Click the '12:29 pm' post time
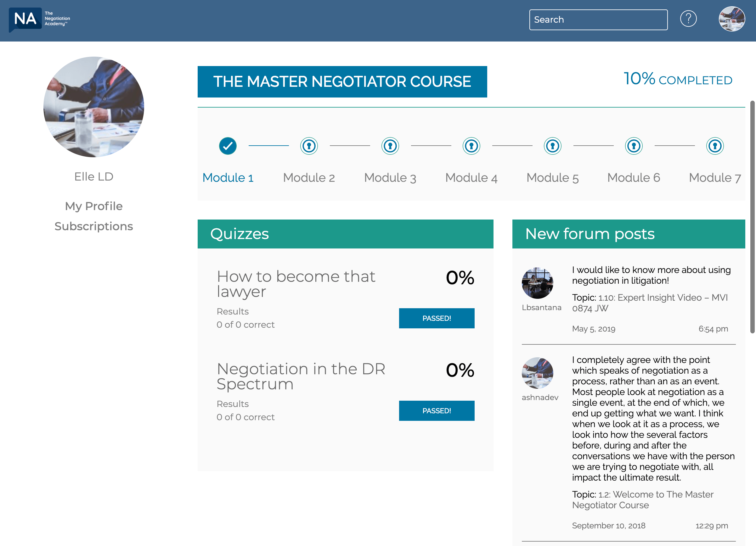This screenshot has height=546, width=756. (712, 525)
